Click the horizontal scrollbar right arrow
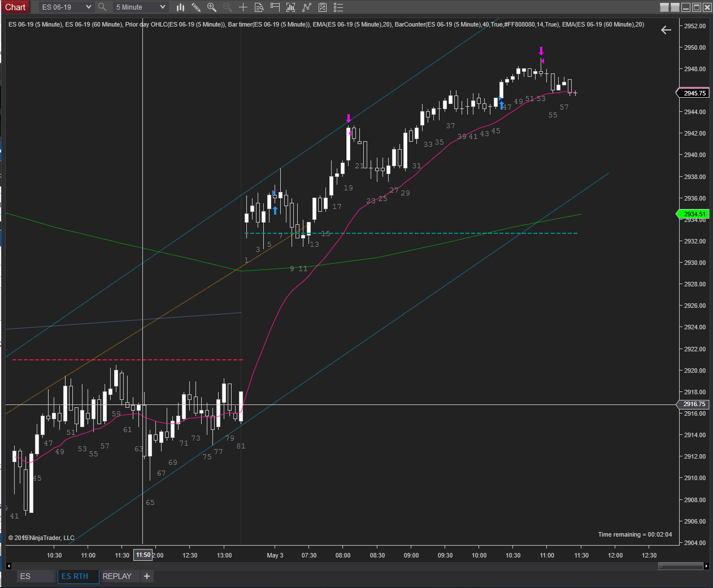The image size is (713, 588). pyautogui.click(x=706, y=565)
